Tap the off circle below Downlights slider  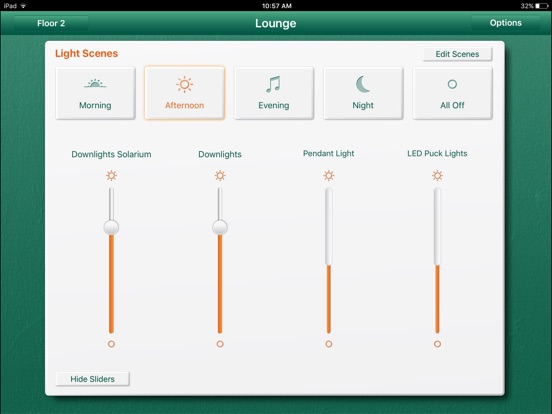click(220, 344)
